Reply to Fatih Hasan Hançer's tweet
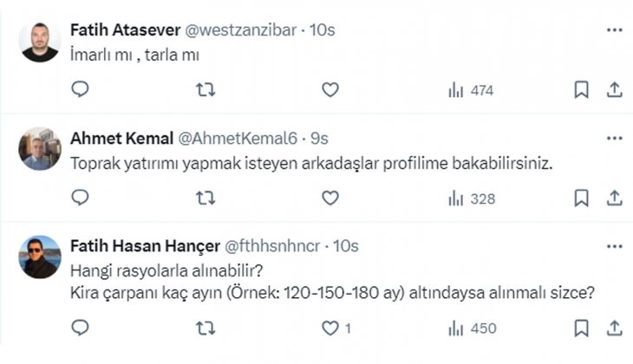Viewport: 633px width, 364px height. (80, 328)
